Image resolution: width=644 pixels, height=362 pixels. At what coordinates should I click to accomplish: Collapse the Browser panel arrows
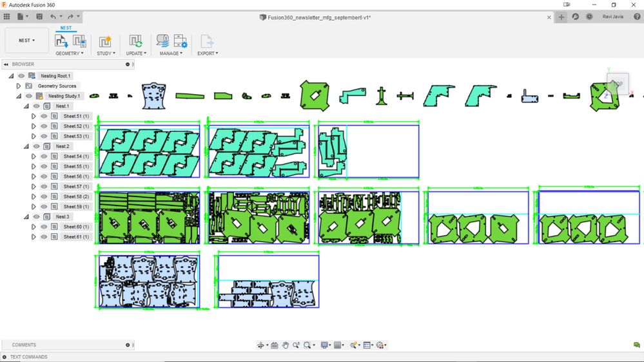pyautogui.click(x=6, y=64)
